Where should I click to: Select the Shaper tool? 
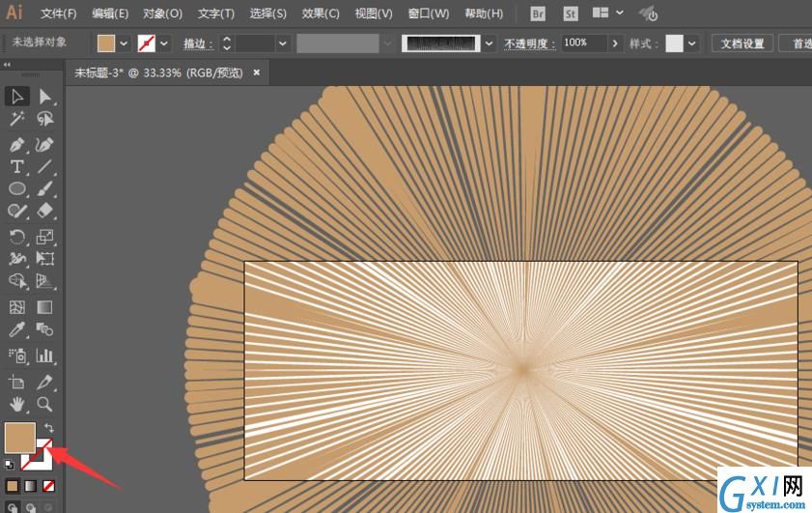tap(17, 211)
